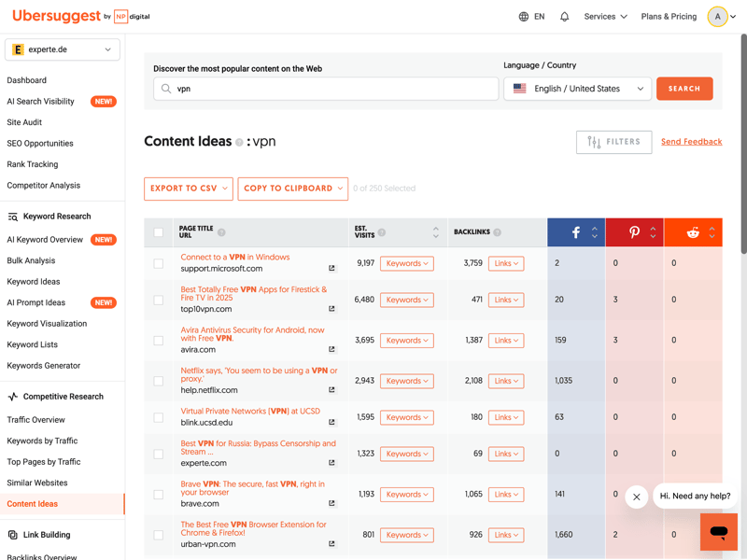Sort by Facebook shares column icon
This screenshot has height=560, width=747.
tap(595, 232)
